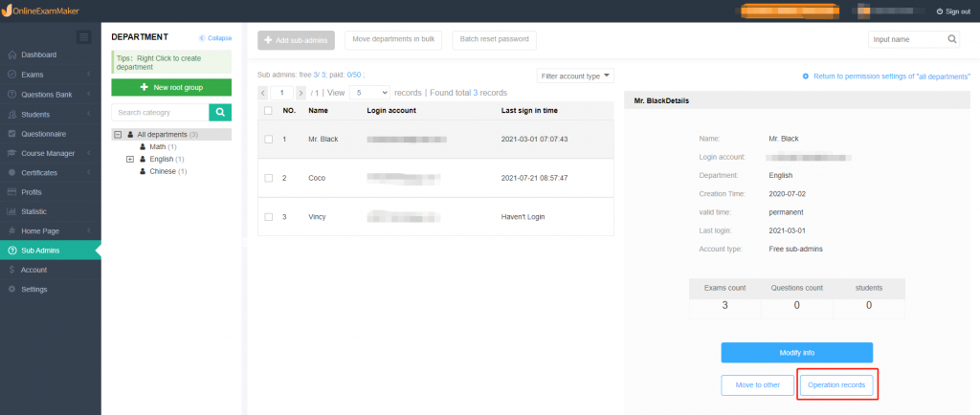This screenshot has width=980, height=415.
Task: Go to Statistic in the sidebar menu
Action: pos(33,211)
